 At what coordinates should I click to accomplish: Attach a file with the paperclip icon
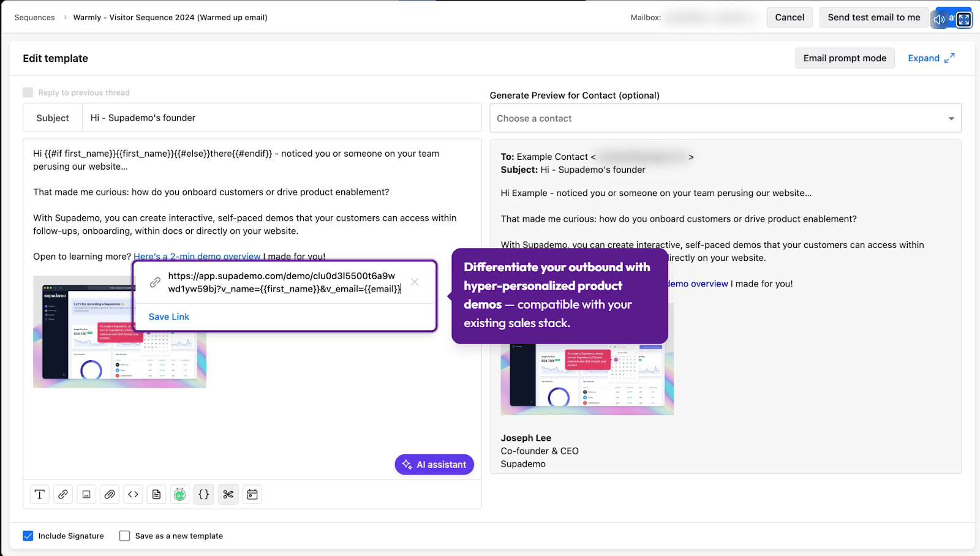click(x=110, y=494)
